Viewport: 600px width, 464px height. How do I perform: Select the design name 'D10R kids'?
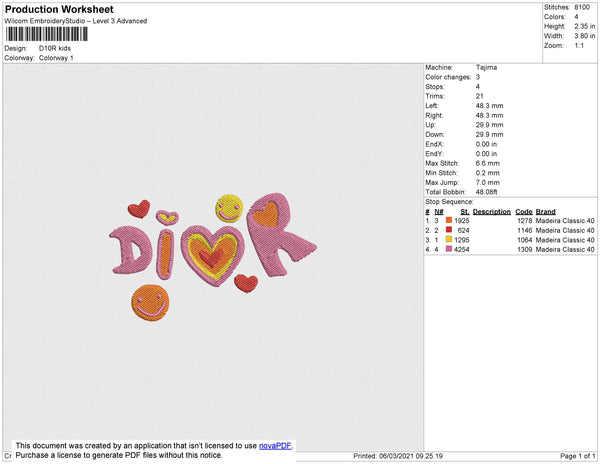[x=55, y=48]
